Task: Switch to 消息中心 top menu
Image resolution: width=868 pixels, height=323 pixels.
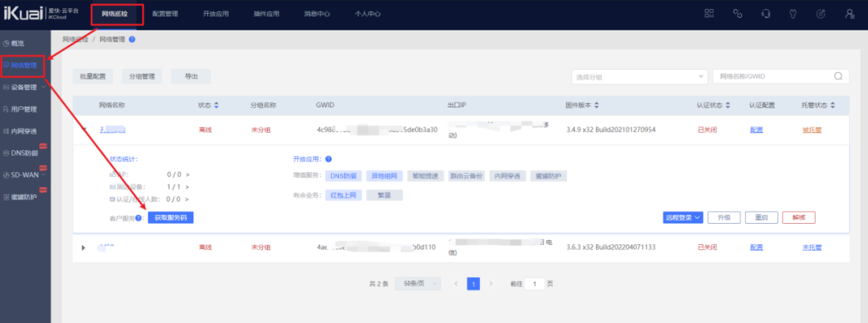Action: 317,15
